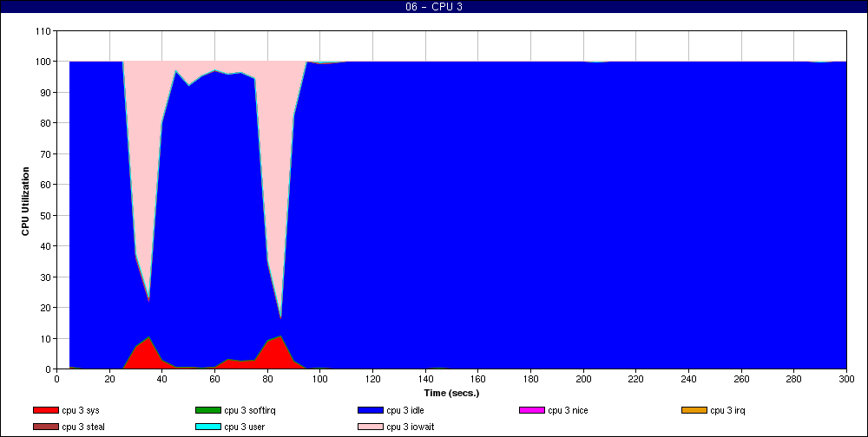
Task: Select the 'cpu 3 softirq' legend label
Action: [250, 411]
